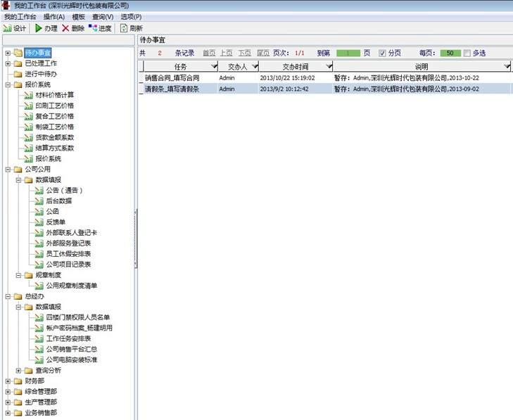Open the 公告（通告）template in tree
The height and width of the screenshot is (420, 513).
pyautogui.click(x=59, y=191)
